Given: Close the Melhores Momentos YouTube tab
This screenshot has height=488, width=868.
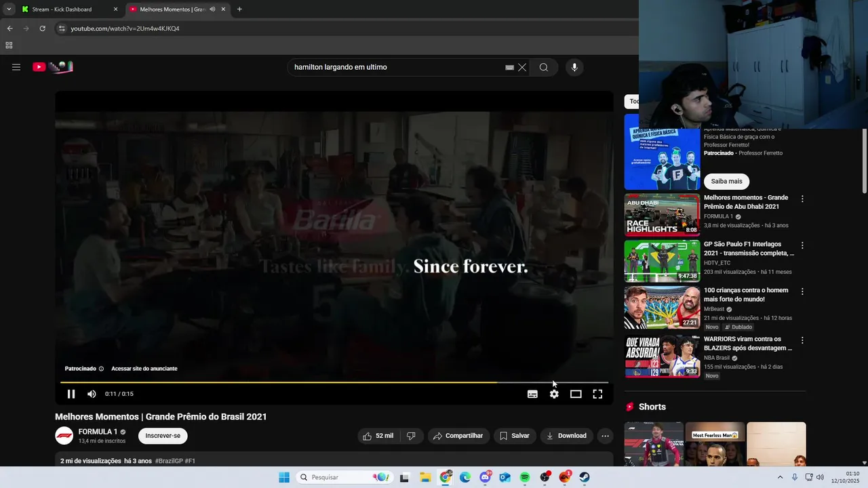Looking at the screenshot, I should point(223,9).
